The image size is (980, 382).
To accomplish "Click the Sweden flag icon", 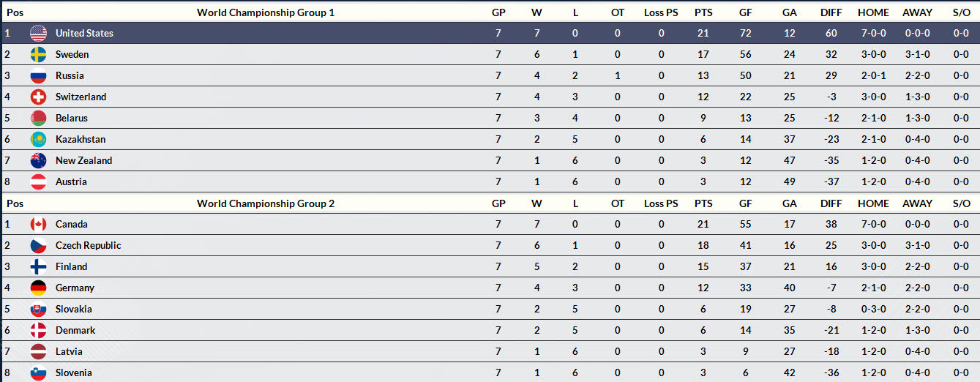I will pos(38,54).
